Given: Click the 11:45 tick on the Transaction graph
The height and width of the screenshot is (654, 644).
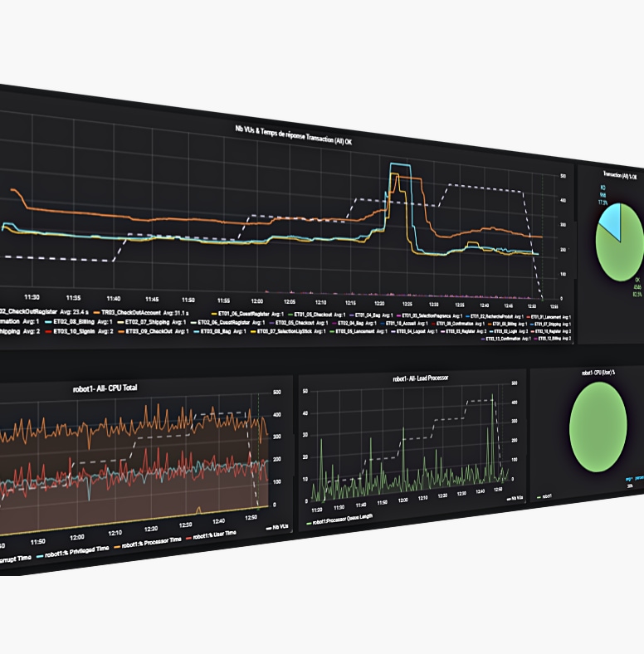Looking at the screenshot, I should coord(152,299).
